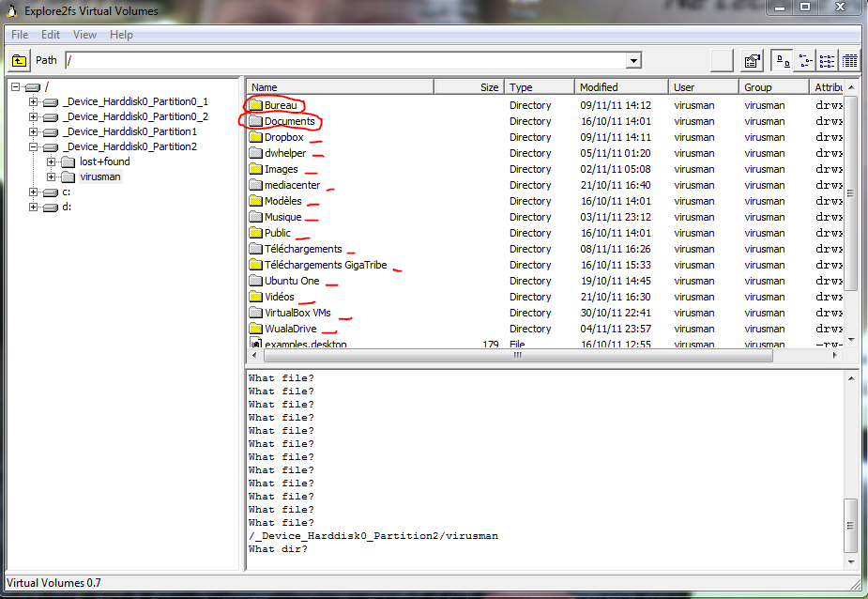The height and width of the screenshot is (599, 868).
Task: Click the mediacenter folder icon
Action: point(255,185)
